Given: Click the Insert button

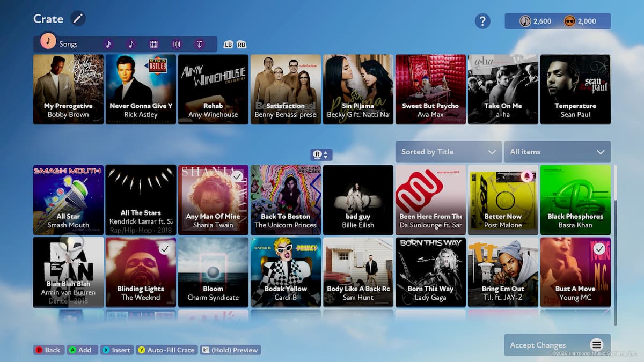Looking at the screenshot, I should pyautogui.click(x=116, y=350).
